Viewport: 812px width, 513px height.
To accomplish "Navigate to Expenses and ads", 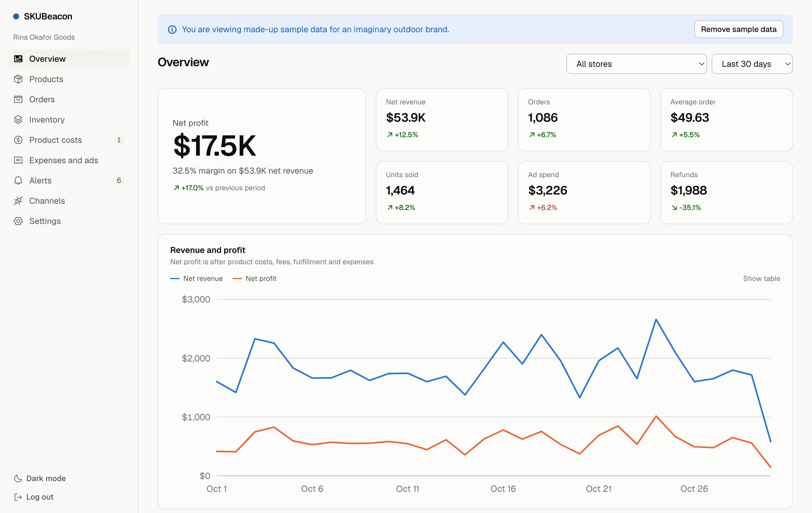I will (69, 160).
